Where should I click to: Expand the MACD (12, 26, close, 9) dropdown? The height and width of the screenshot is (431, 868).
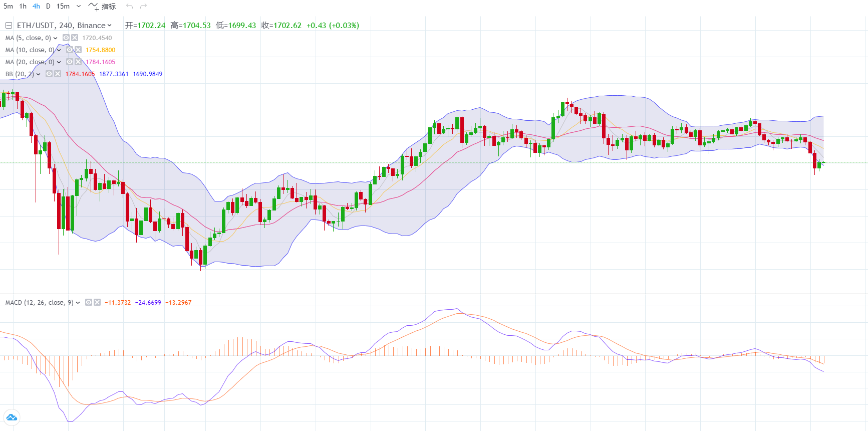[78, 302]
